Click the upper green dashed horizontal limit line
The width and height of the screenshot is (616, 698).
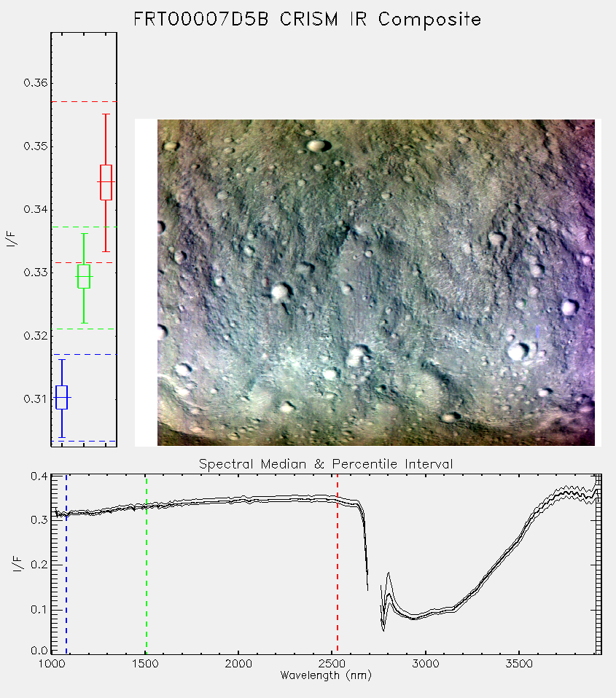[x=84, y=227]
